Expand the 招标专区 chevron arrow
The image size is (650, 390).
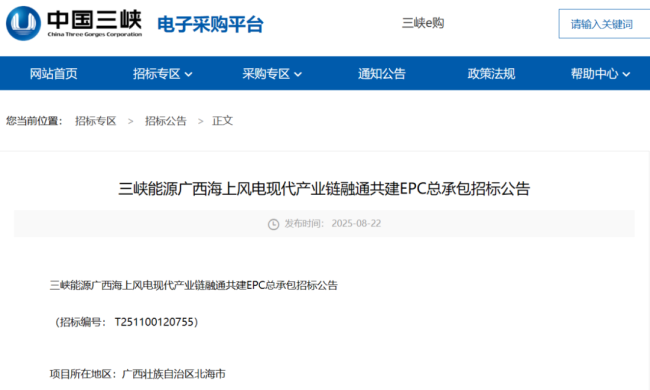click(188, 75)
